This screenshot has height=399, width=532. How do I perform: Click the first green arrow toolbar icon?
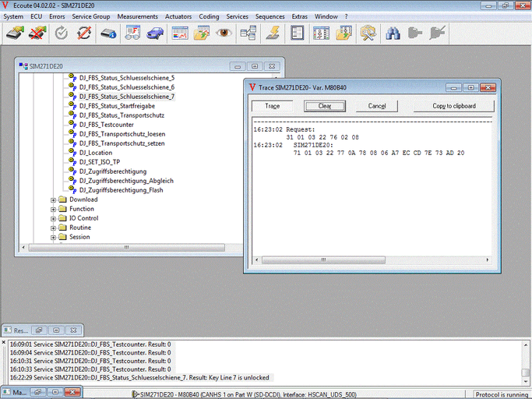15,34
